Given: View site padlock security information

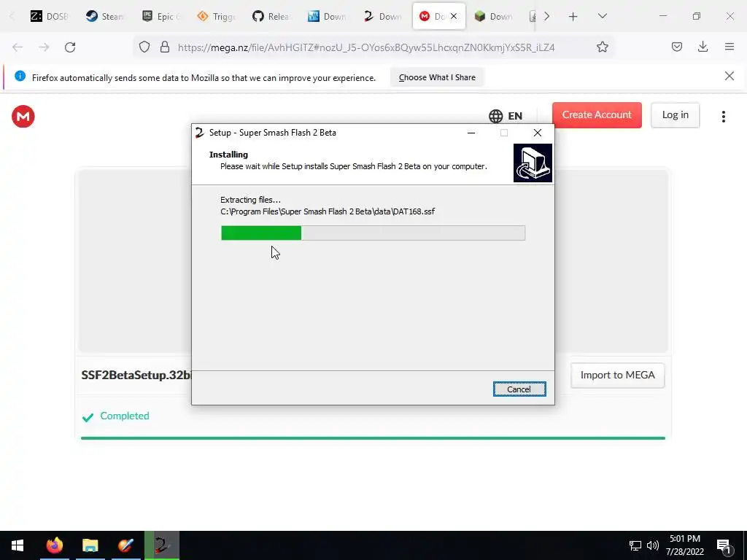Looking at the screenshot, I should [x=165, y=47].
